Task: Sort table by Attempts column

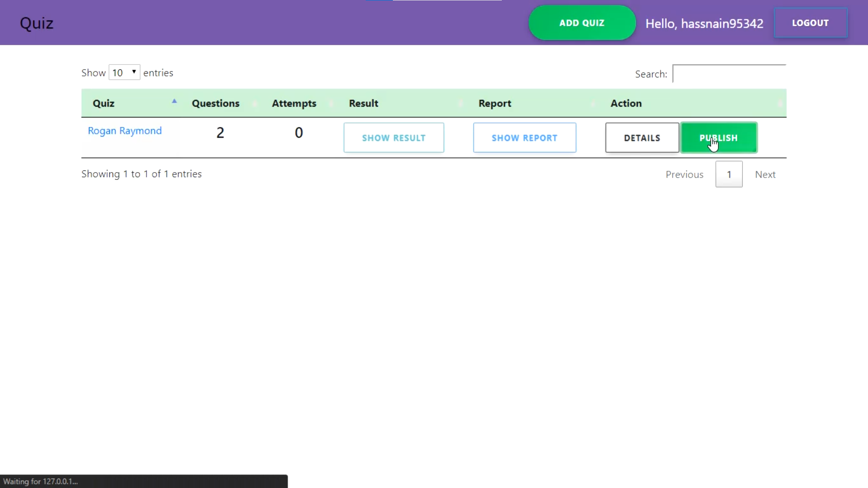Action: (294, 103)
